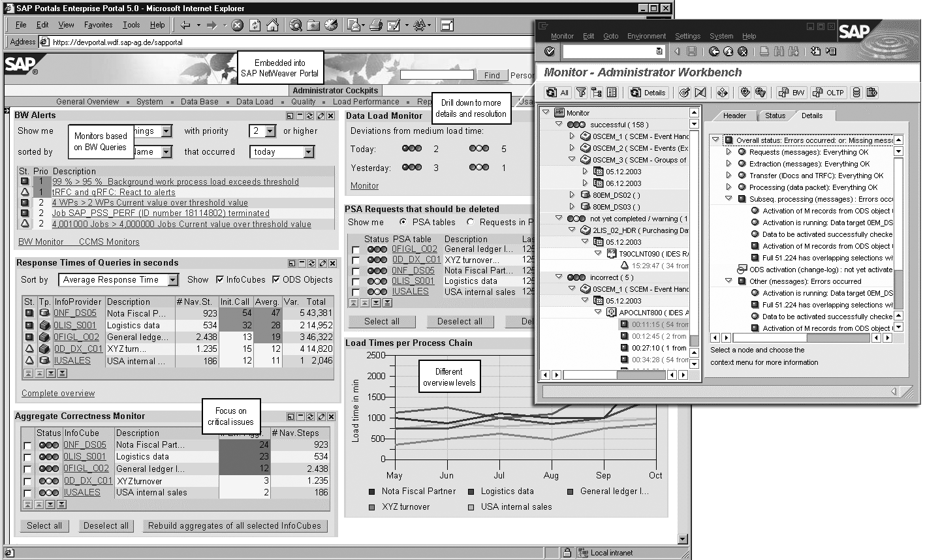Collapse the 'not yet completed / warning' node
The image size is (940, 560).
(x=559, y=218)
